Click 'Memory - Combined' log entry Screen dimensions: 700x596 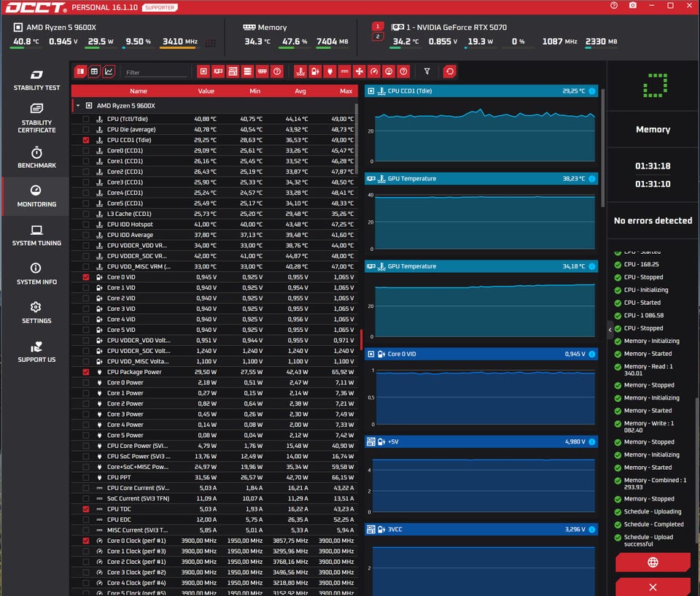click(x=651, y=484)
